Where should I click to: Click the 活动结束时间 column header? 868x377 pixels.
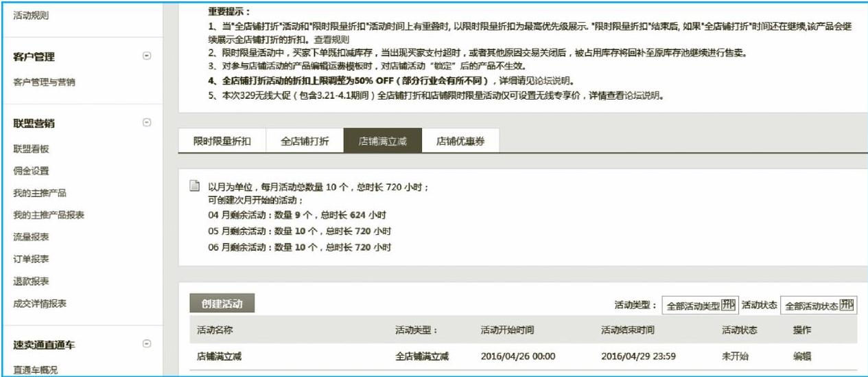coord(628,330)
